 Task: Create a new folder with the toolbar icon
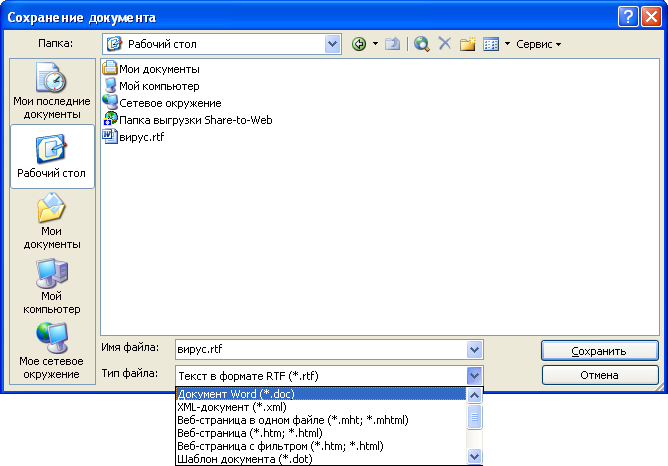point(467,44)
